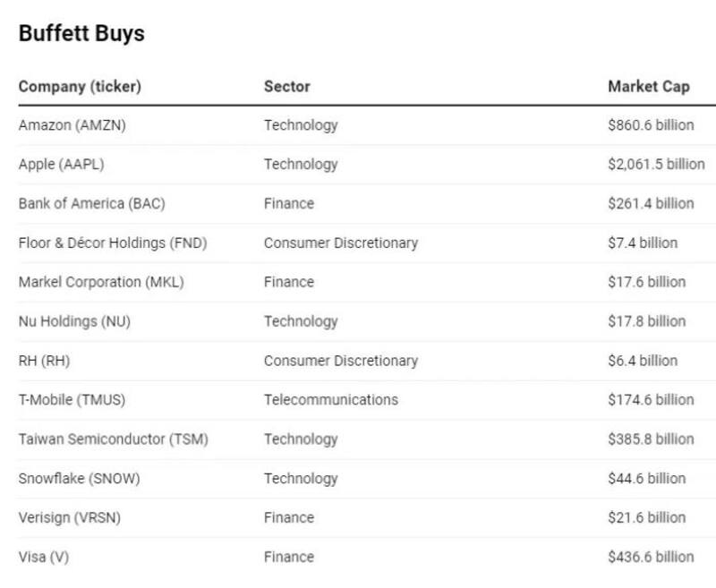Viewport: 716px width, 588px height.
Task: Click the Market Cap column header
Action: [x=648, y=87]
